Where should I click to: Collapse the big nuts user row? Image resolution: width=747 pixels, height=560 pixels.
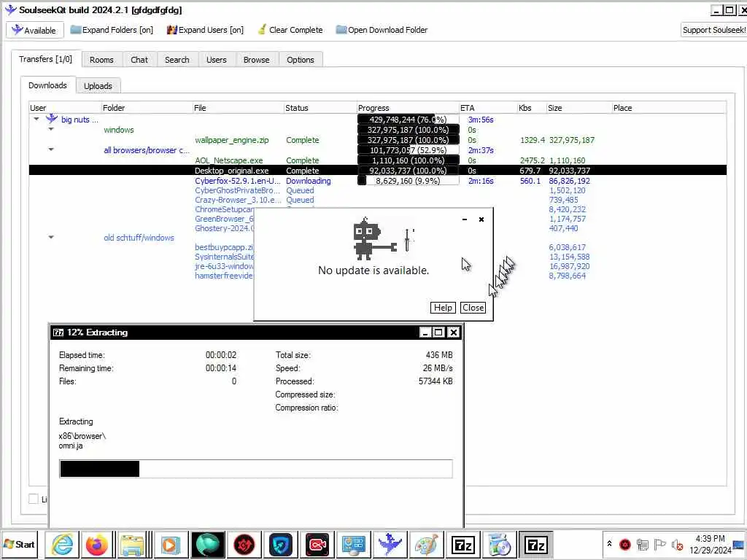click(36, 119)
